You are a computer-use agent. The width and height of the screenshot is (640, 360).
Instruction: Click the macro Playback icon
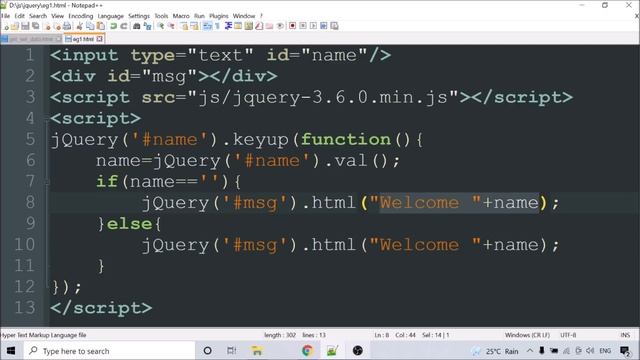tap(313, 26)
